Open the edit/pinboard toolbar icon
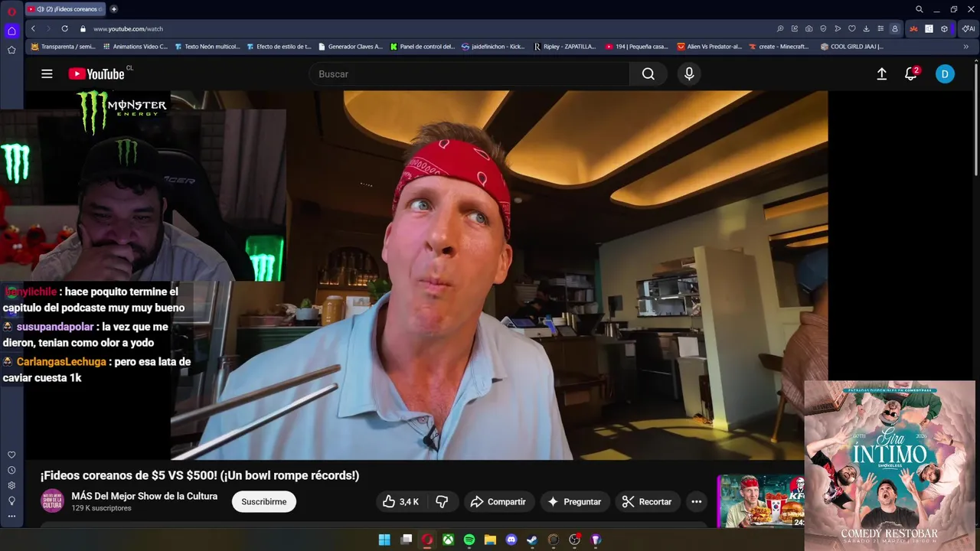 795,28
